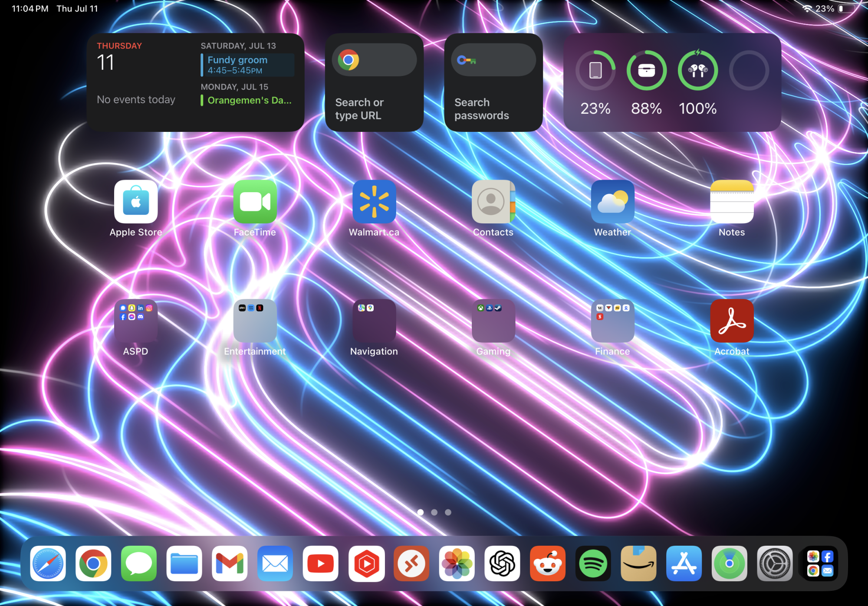Image resolution: width=868 pixels, height=606 pixels.
Task: Launch Find My from the dock
Action: (x=729, y=563)
